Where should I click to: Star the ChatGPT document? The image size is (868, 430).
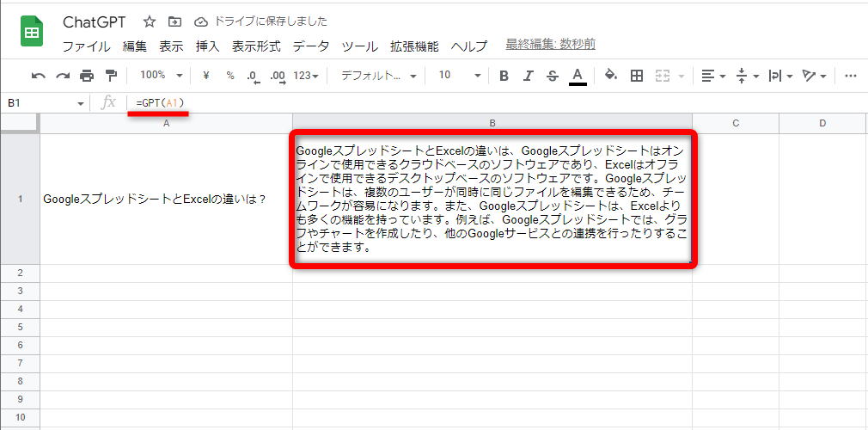coord(150,22)
